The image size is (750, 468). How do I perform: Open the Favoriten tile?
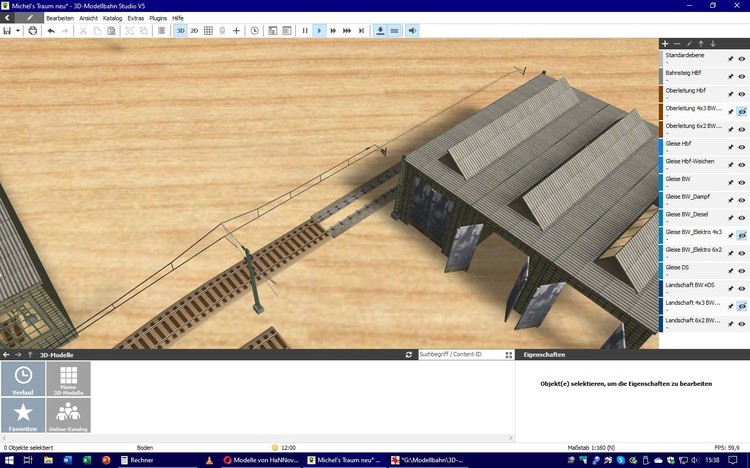23,415
